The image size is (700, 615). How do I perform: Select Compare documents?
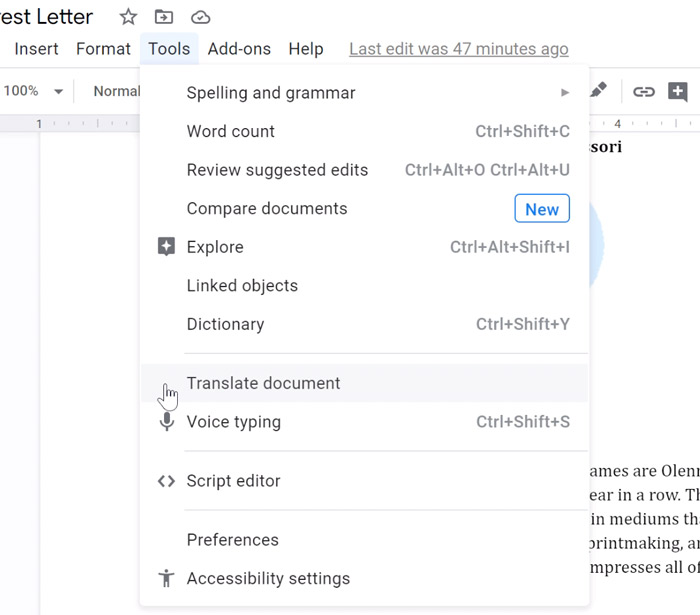tap(364, 208)
